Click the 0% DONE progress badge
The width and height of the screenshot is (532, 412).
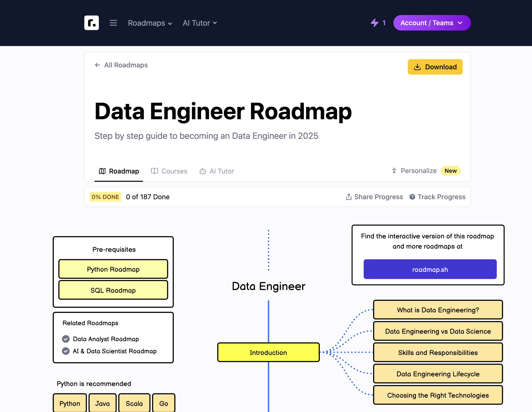[105, 197]
